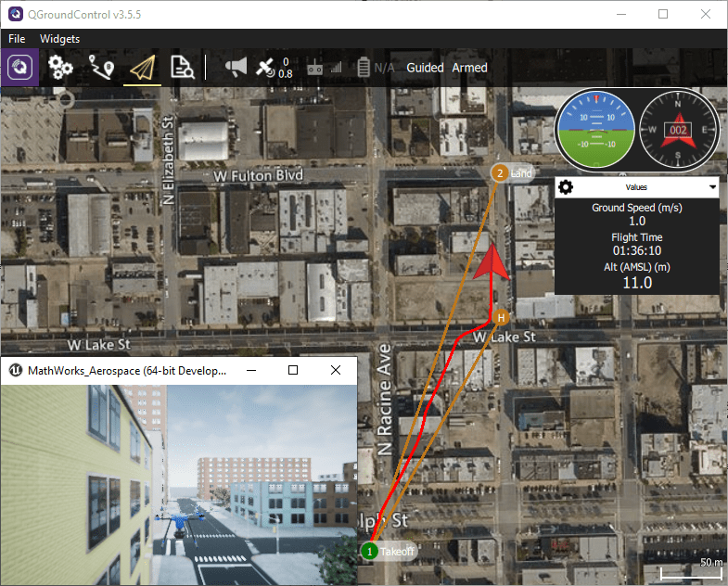
Task: Open the File menu
Action: click(17, 39)
